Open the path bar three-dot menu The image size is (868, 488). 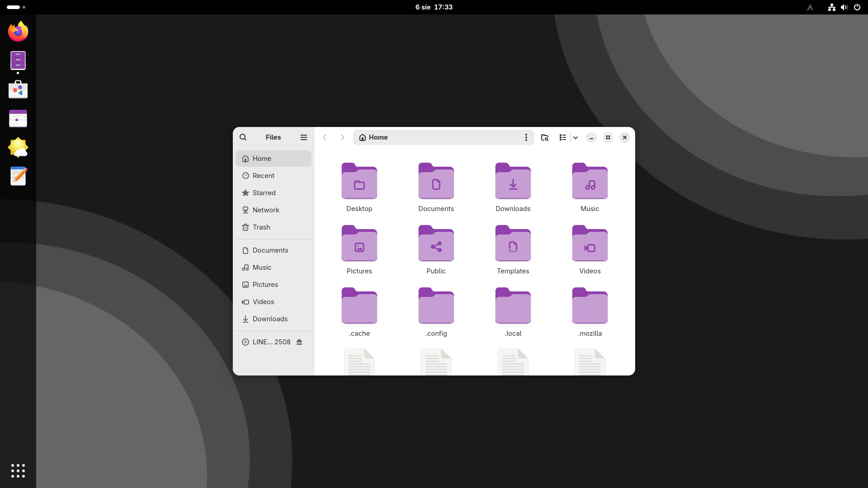point(526,137)
